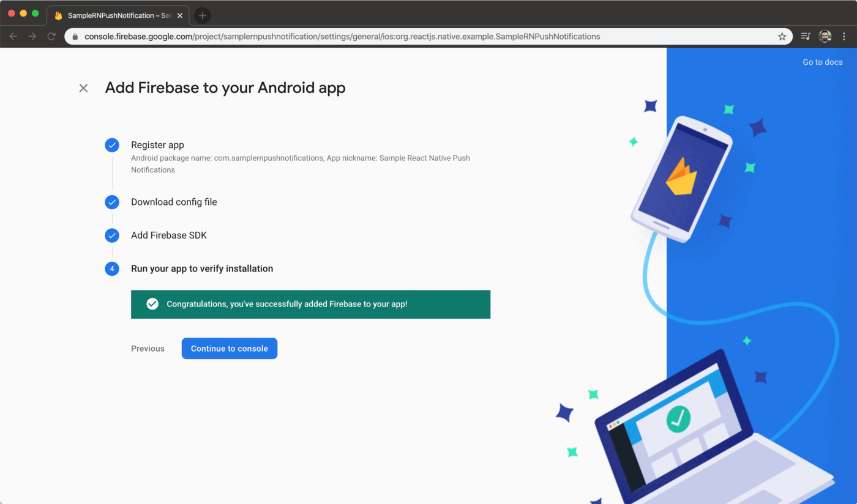This screenshot has height=504, width=857.
Task: Open the Register app step
Action: [x=157, y=145]
